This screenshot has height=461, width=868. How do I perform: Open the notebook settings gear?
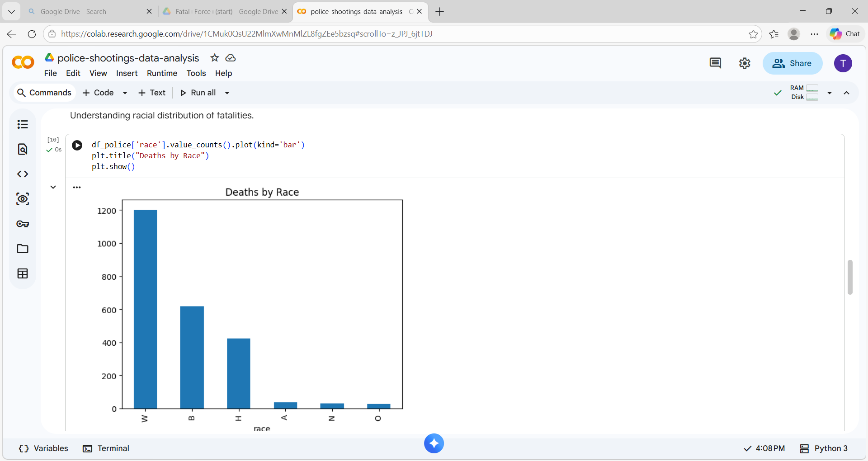(x=745, y=63)
